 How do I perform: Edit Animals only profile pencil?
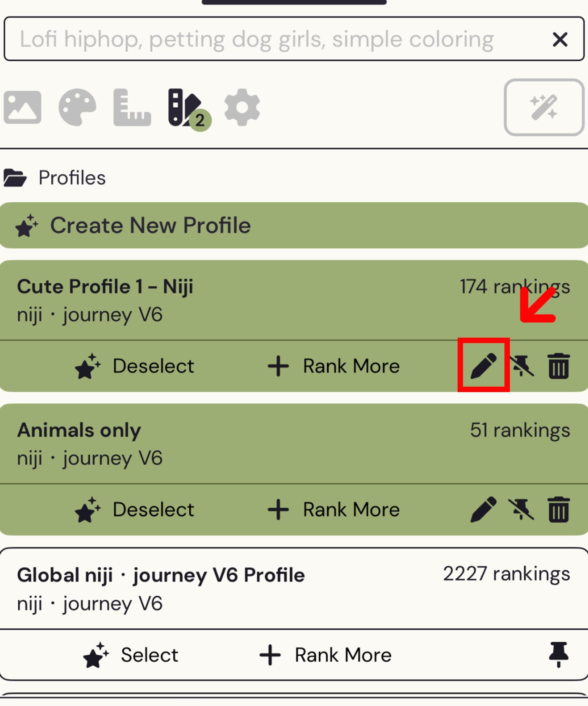coord(484,510)
